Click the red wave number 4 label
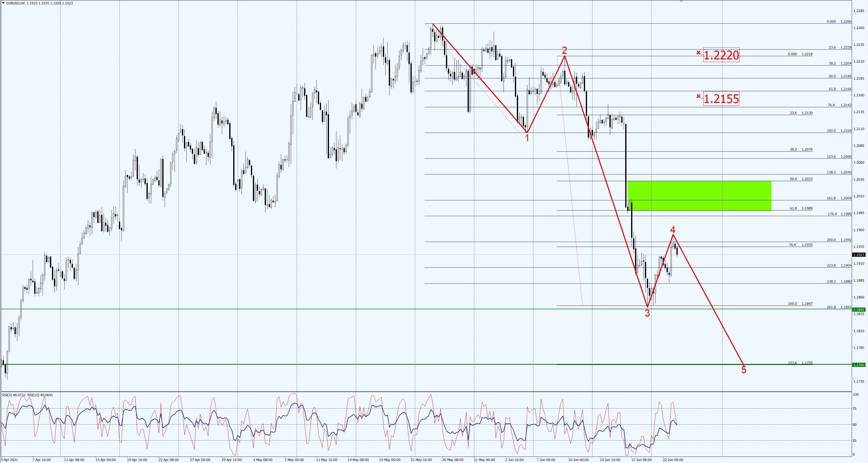The height and width of the screenshot is (463, 868). pyautogui.click(x=672, y=230)
